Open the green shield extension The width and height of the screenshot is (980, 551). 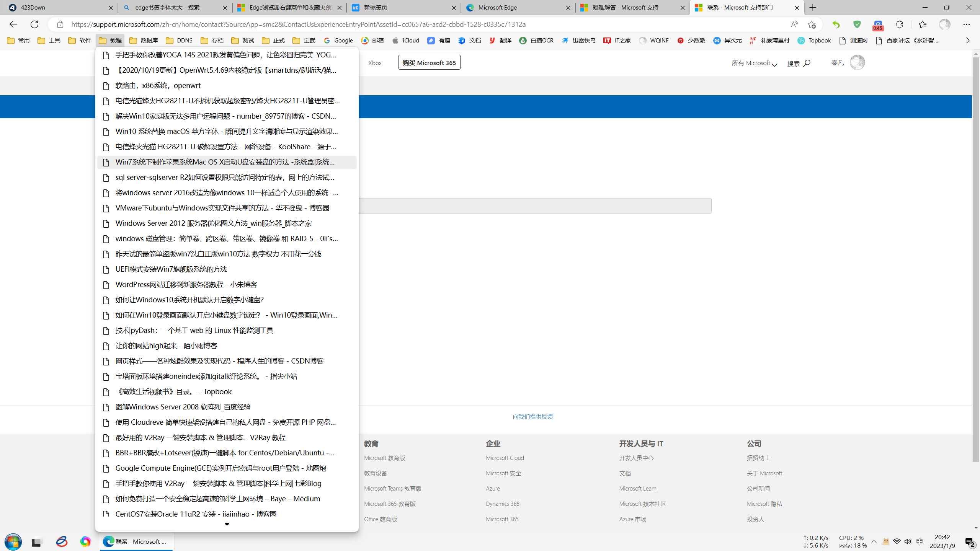click(x=857, y=24)
